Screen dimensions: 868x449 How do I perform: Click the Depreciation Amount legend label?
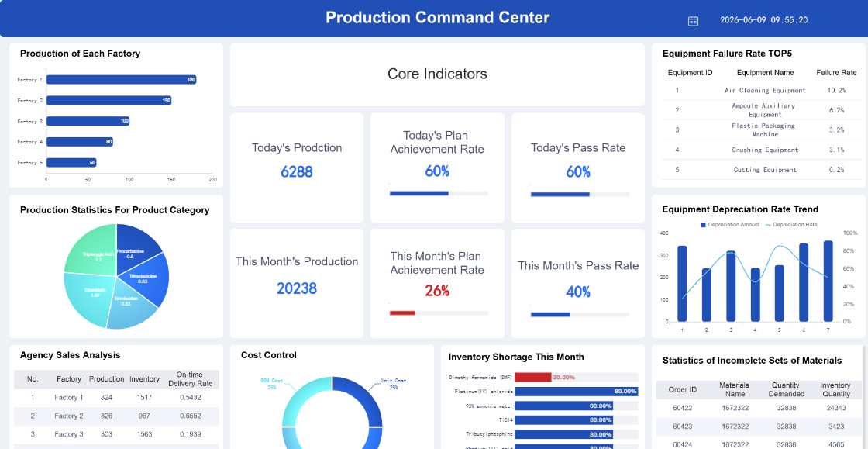click(733, 225)
